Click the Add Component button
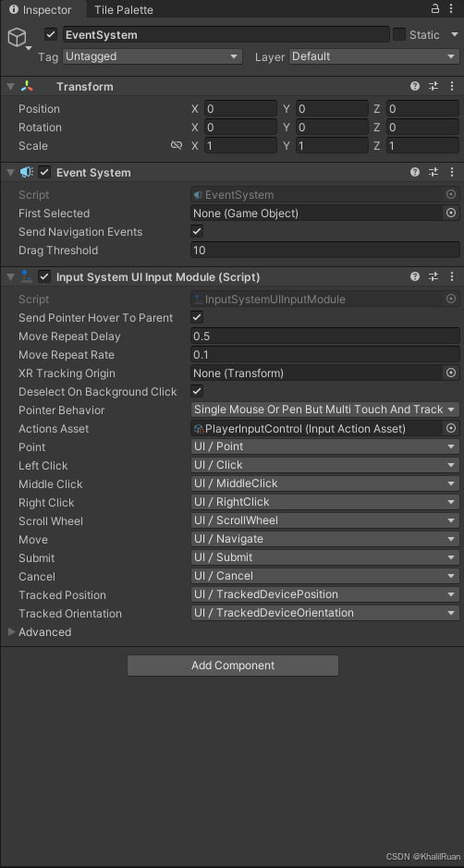The height and width of the screenshot is (868, 464). [x=233, y=666]
